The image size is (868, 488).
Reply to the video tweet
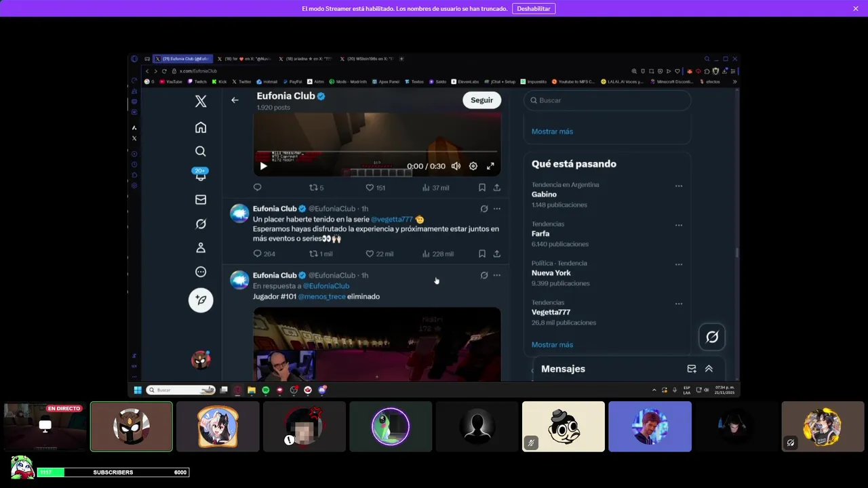point(257,187)
